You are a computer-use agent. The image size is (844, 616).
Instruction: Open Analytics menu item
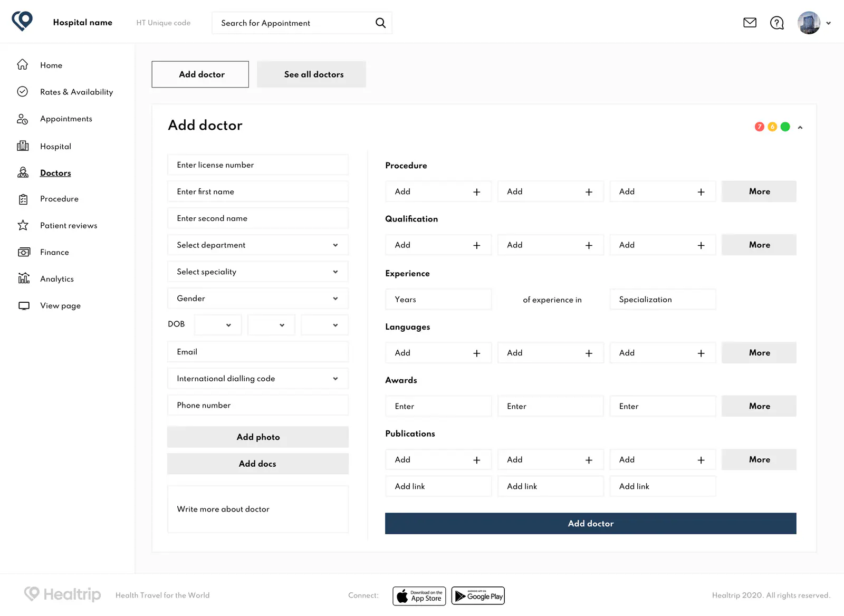click(x=57, y=278)
